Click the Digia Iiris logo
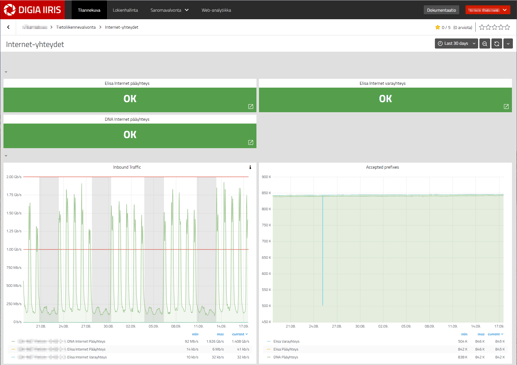517x365 pixels. point(32,10)
